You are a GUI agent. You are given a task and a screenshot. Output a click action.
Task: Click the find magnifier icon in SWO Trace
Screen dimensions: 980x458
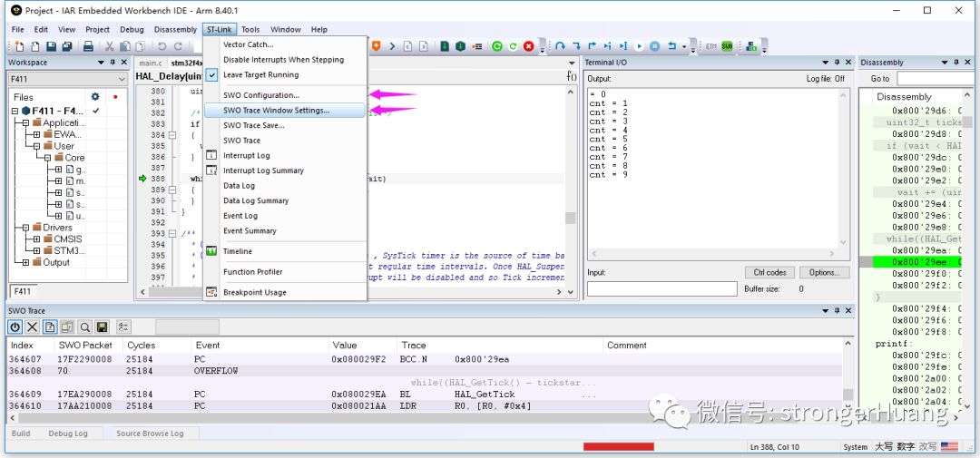84,326
